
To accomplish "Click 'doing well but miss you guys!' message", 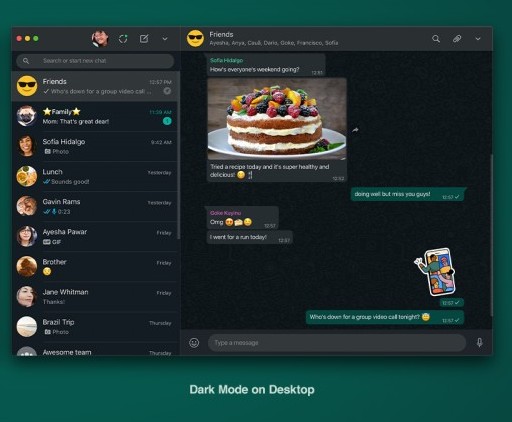I will coord(407,194).
